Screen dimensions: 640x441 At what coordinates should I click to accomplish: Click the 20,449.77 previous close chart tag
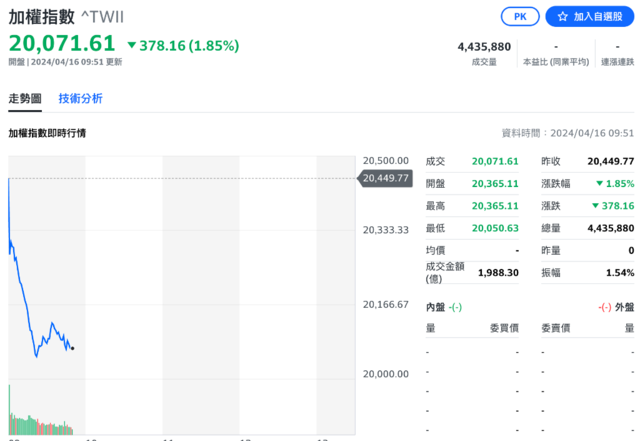(x=384, y=179)
